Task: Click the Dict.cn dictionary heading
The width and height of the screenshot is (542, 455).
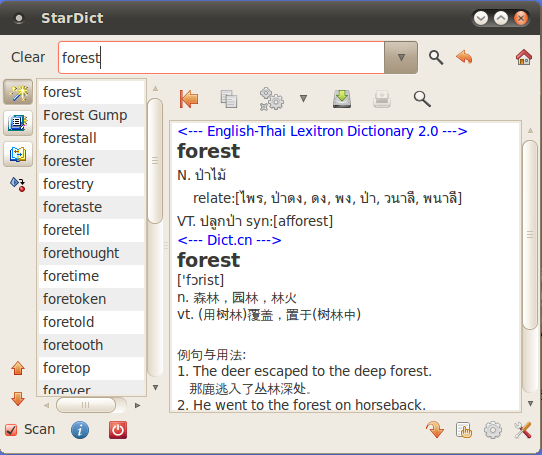Action: 229,240
